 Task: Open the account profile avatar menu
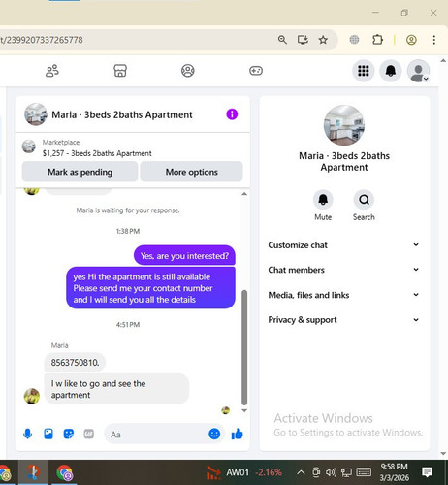pos(418,71)
